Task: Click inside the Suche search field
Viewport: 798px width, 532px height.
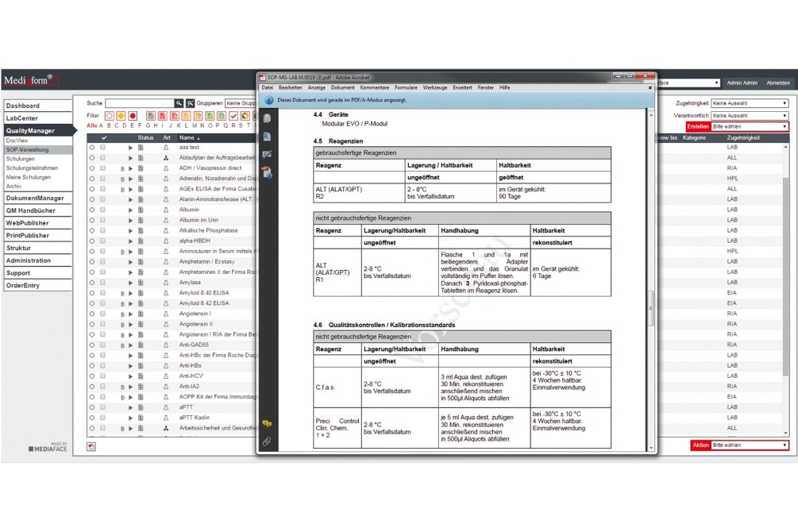Action: (x=140, y=103)
